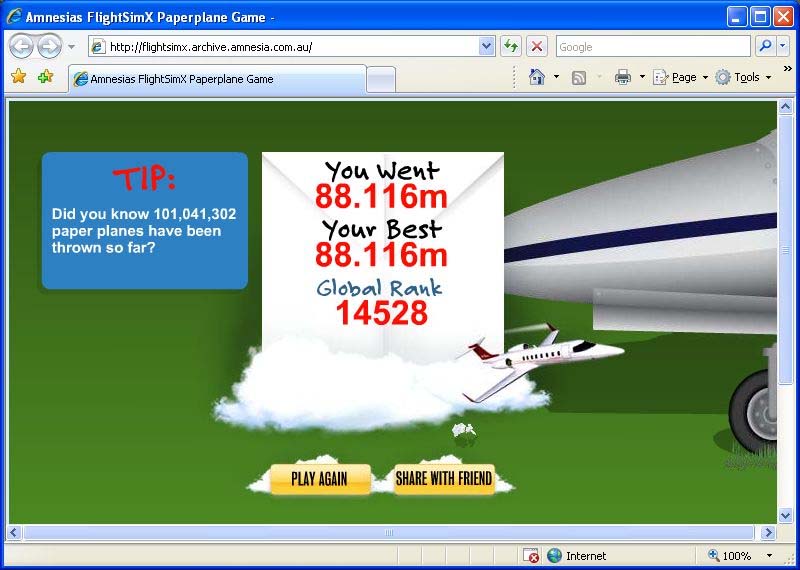
Task: Open the search provider options dropdown
Action: (x=783, y=47)
